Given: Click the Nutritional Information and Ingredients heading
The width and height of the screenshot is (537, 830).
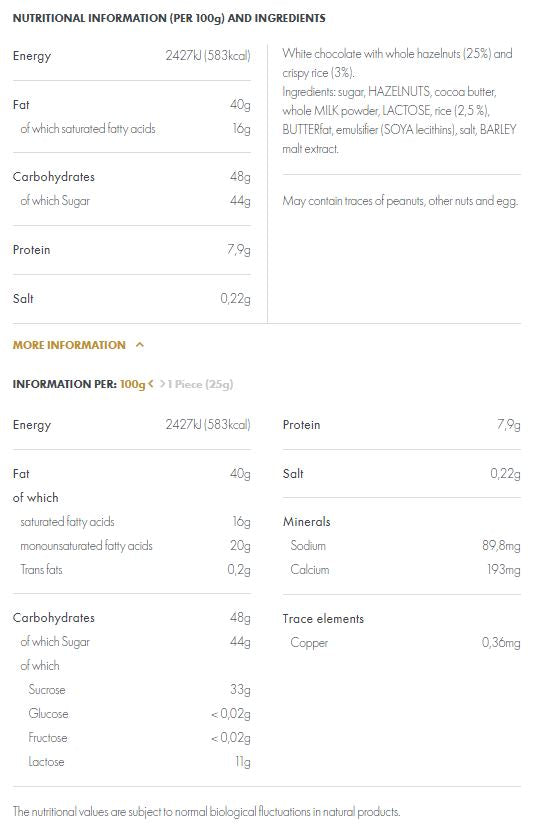Looking at the screenshot, I should tap(169, 18).
